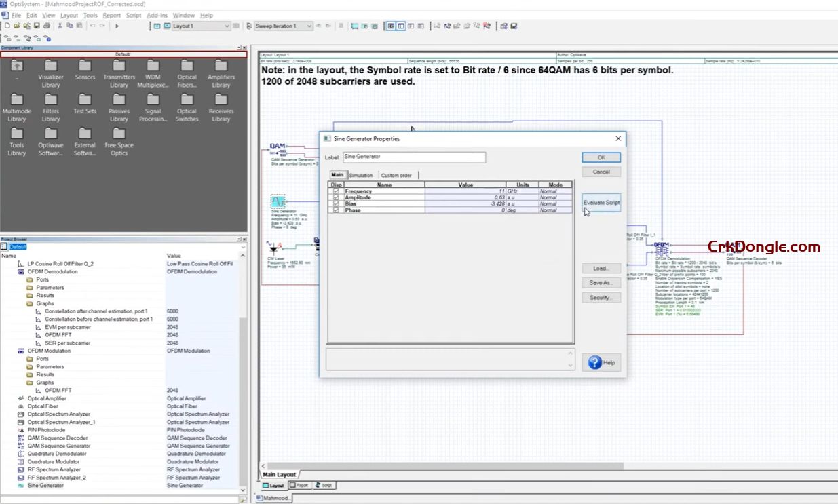The height and width of the screenshot is (504, 838).
Task: Click the Evaluate Script button
Action: click(601, 203)
